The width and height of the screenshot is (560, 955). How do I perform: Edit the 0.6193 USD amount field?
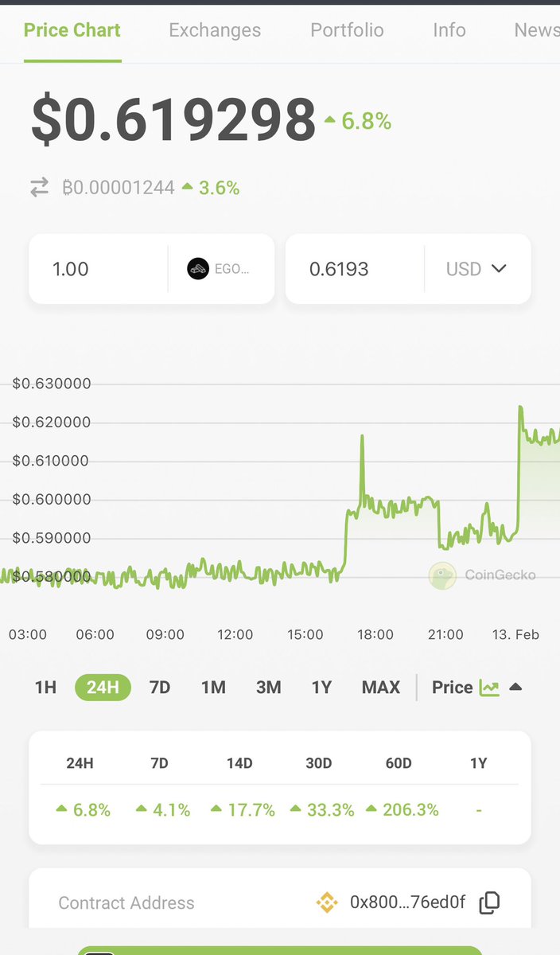click(355, 269)
